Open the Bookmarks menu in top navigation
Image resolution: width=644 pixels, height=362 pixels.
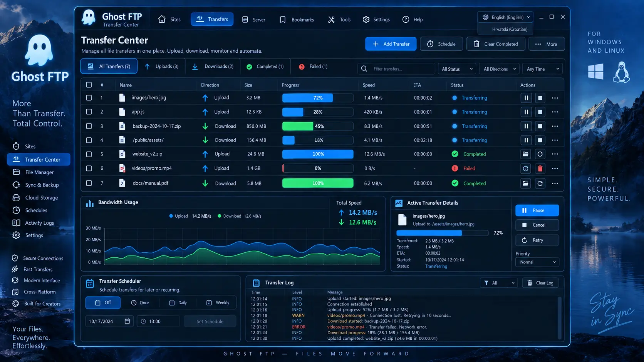[x=297, y=20]
